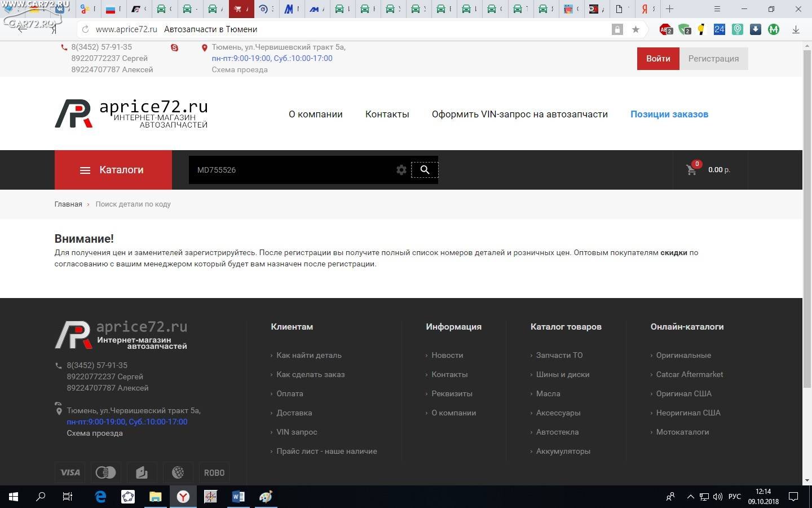Open Контакты in top navigation

pyautogui.click(x=387, y=114)
